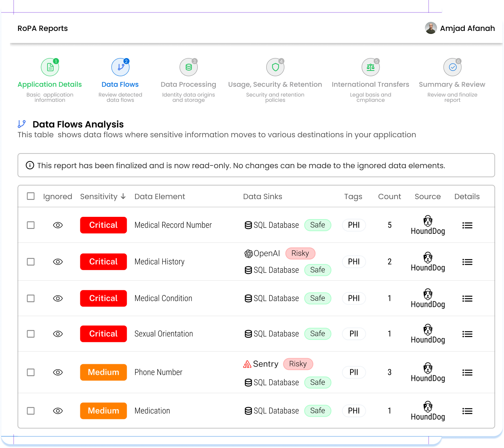504x448 pixels.
Task: Click the PHI tag for Medication
Action: pos(353,411)
